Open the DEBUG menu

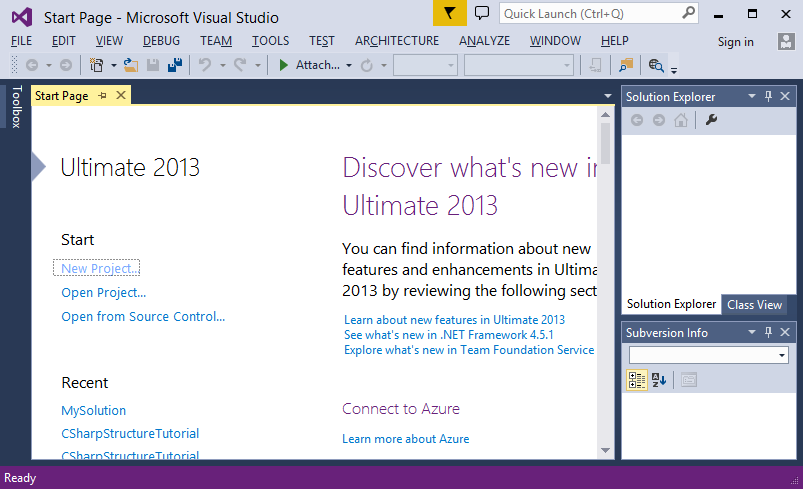click(161, 41)
